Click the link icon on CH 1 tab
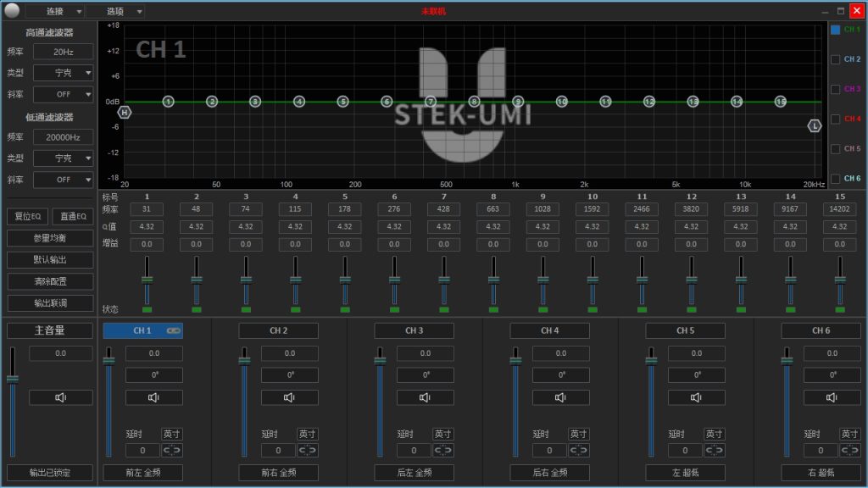The image size is (868, 488). click(173, 331)
